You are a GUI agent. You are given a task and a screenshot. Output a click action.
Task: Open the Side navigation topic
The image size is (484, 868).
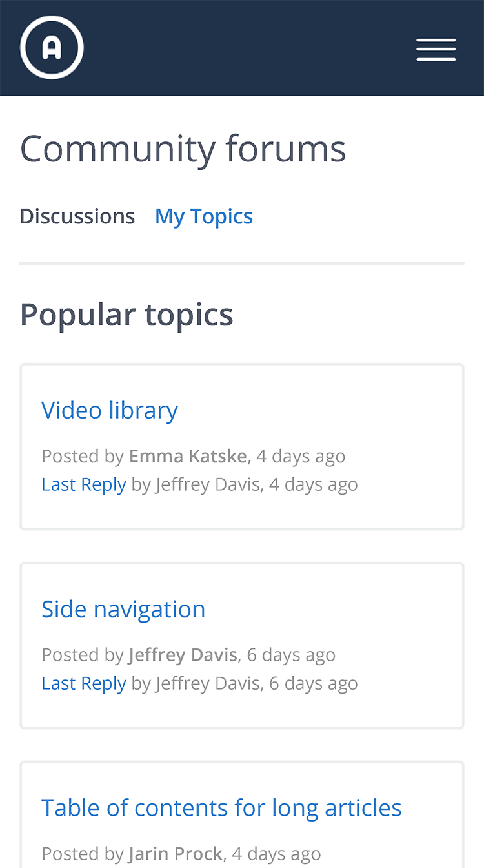pos(123,609)
